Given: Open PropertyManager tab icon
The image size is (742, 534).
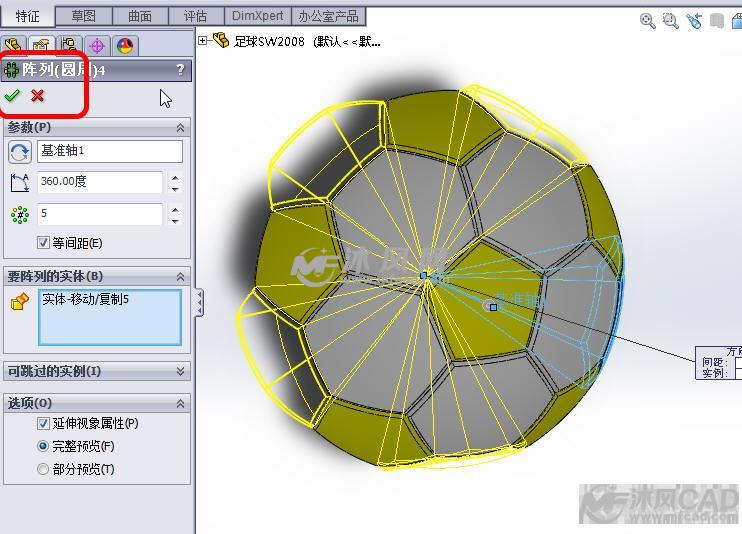Looking at the screenshot, I should point(41,45).
